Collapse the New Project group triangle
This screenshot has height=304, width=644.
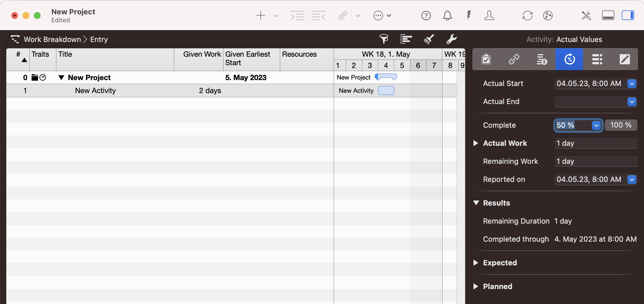pos(61,78)
